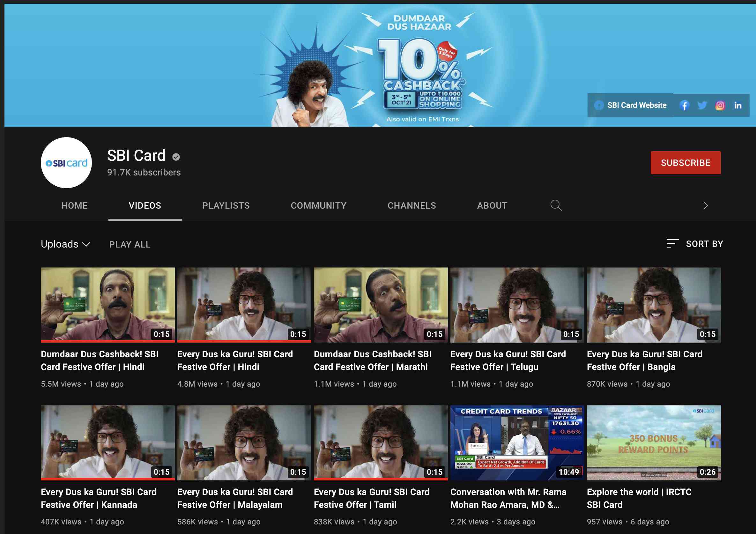Viewport: 756px width, 534px height.
Task: Click the SBI Card channel name
Action: pyautogui.click(x=136, y=155)
